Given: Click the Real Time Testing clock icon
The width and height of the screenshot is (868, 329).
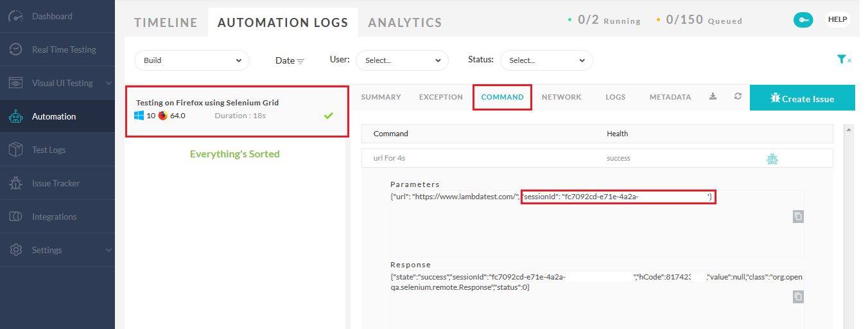Looking at the screenshot, I should coord(16,49).
